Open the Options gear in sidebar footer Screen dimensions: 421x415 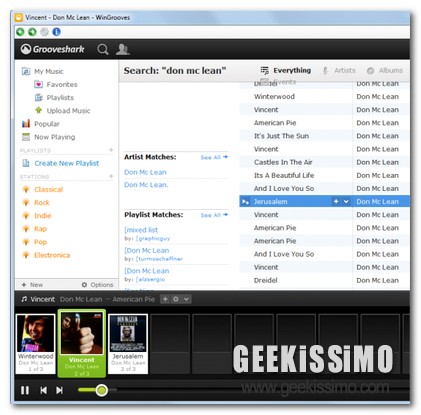(97, 285)
